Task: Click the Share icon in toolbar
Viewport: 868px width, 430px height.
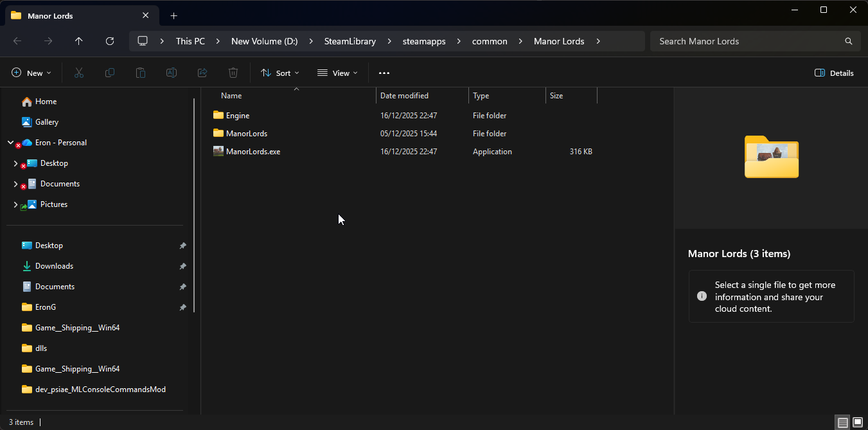Action: [202, 73]
